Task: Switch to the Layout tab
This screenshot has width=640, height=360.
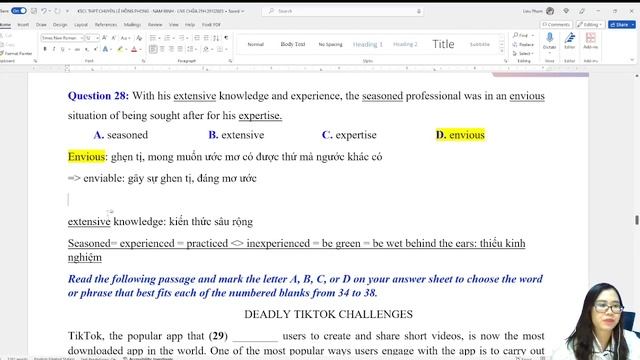Action: 81,24
